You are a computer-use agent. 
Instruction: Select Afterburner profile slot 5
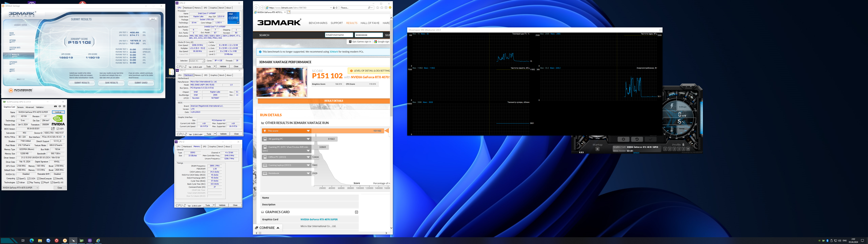tap(683, 149)
